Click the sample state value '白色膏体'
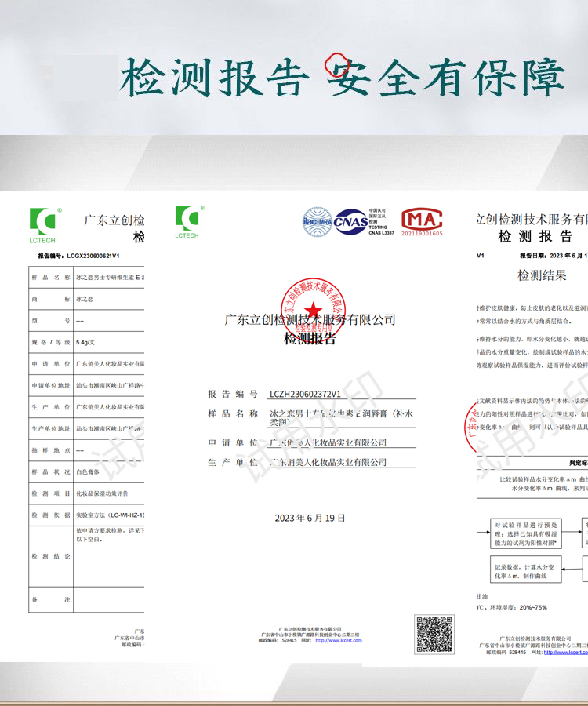The height and width of the screenshot is (706, 588). (88, 472)
